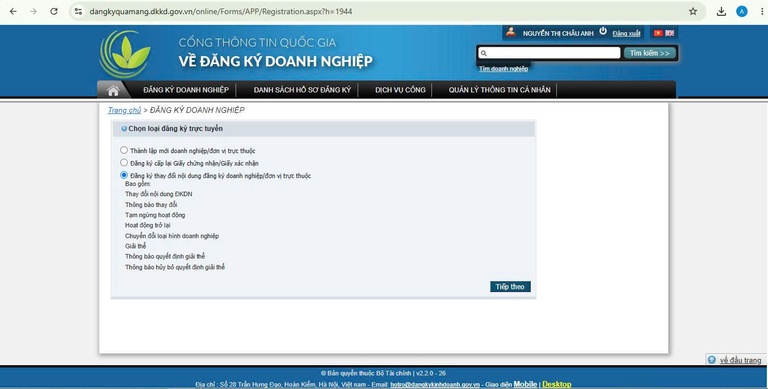Viewport: 768px width, 389px height.
Task: Click text Chuyển đổi loại hình doanh nghiệp
Action: pos(172,236)
